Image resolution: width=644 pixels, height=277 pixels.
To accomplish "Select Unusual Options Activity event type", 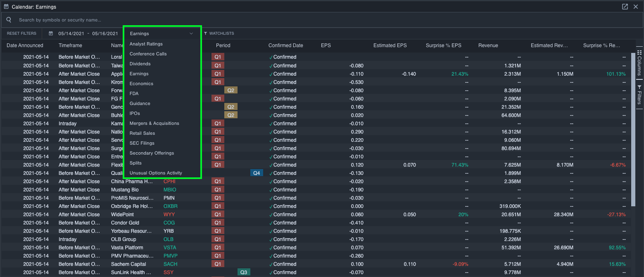I will point(155,173).
